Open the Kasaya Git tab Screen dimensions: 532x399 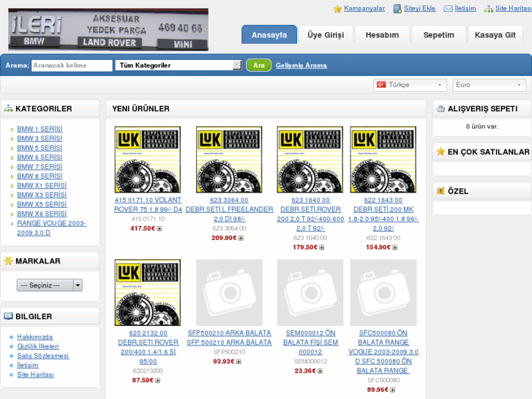click(x=495, y=34)
